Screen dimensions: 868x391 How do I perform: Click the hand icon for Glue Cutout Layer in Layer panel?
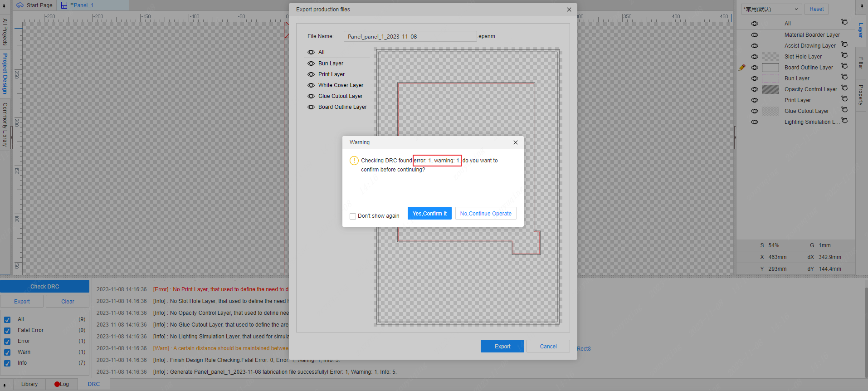(x=844, y=109)
